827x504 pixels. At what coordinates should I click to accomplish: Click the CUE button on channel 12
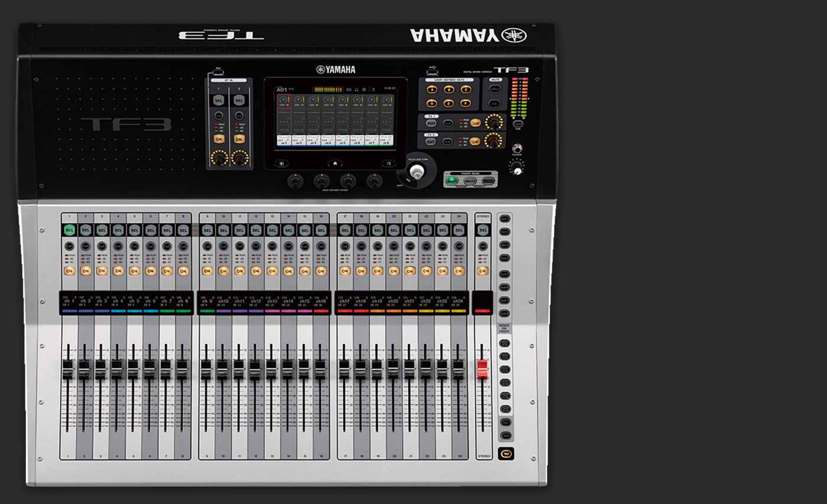click(x=256, y=246)
